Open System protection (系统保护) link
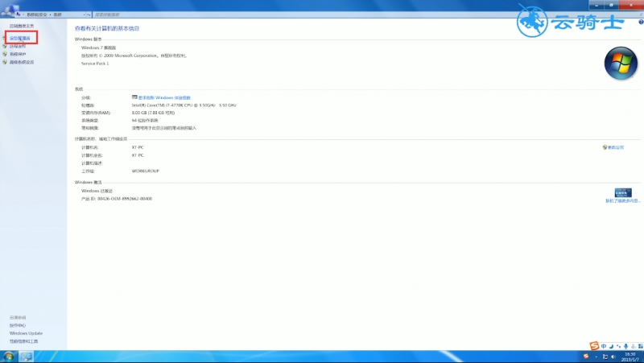 (18, 54)
